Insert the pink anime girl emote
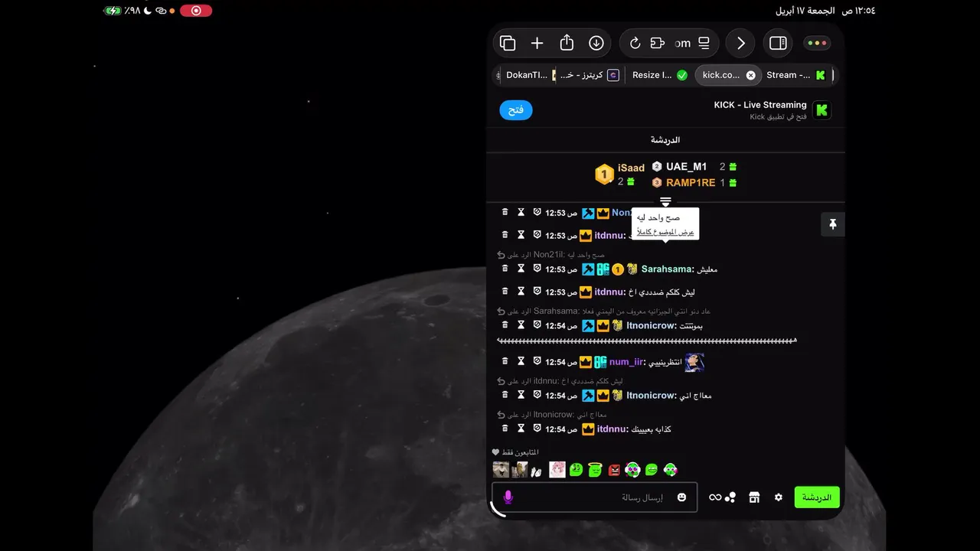 557,469
